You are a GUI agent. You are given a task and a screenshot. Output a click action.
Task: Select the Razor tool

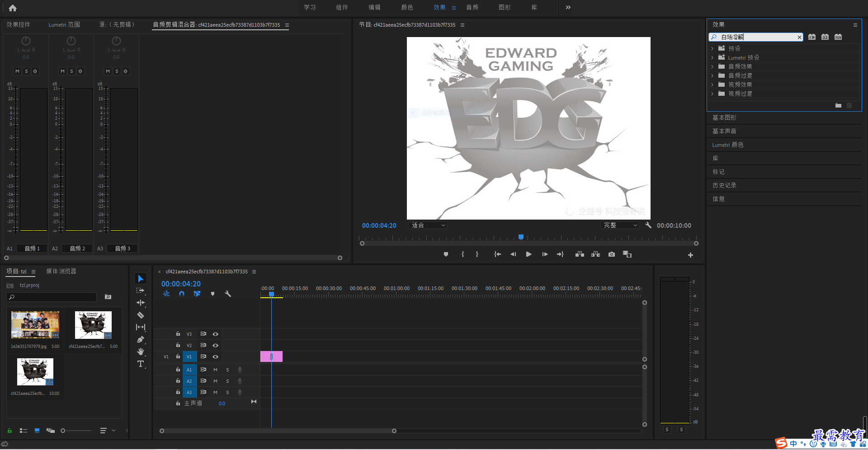141,315
